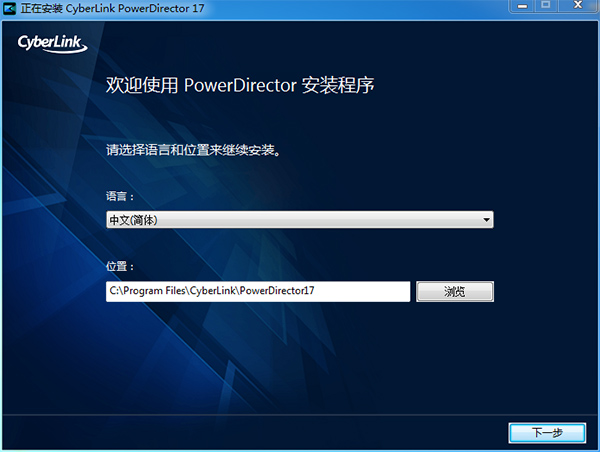Minimize the installer window
Screen dimensions: 600x452
(522, 6)
